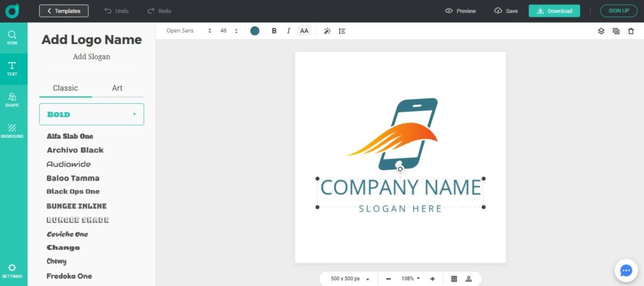Open the 108% zoom level dropdown

coord(411,278)
